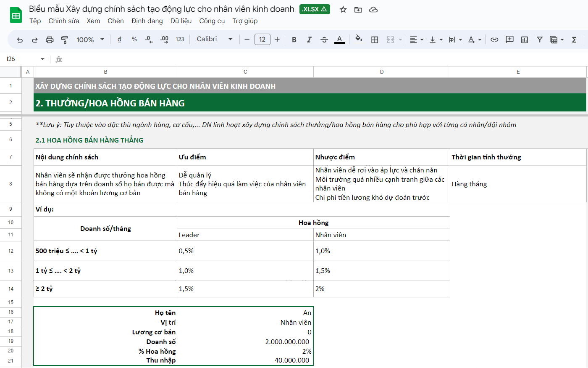Check cloud document status icon
Viewport: 588px width, 368px height.
[x=373, y=9]
